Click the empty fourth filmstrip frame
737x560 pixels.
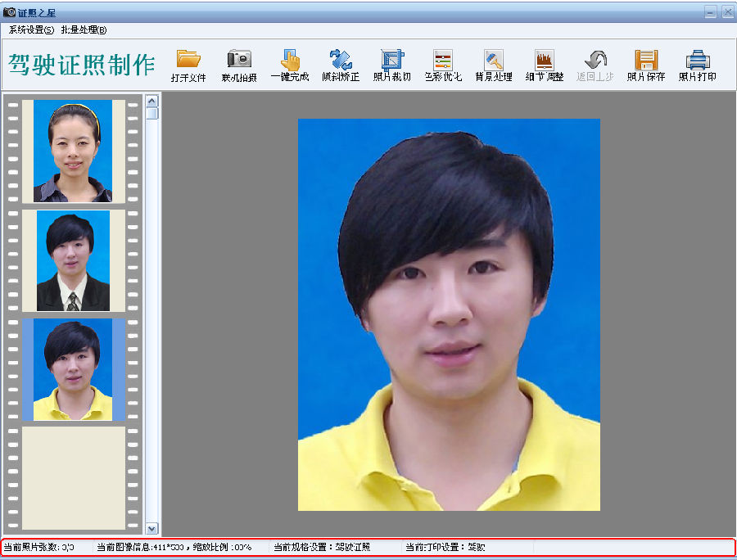click(73, 477)
